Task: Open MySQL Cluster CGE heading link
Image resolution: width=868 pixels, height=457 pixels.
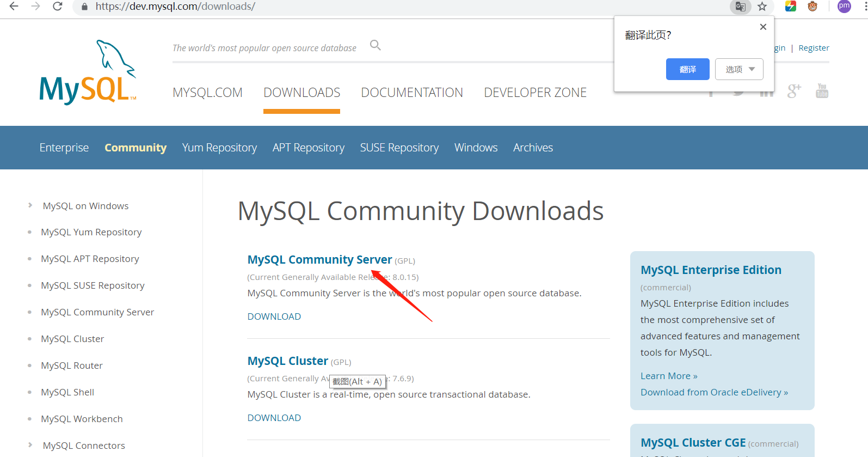Action: coord(693,443)
